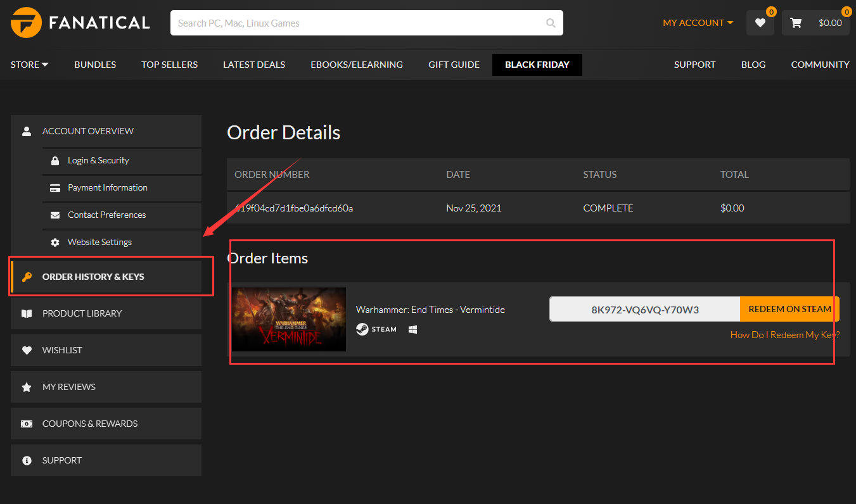Click the Payment Information card icon
Viewport: 856px width, 504px height.
click(55, 188)
